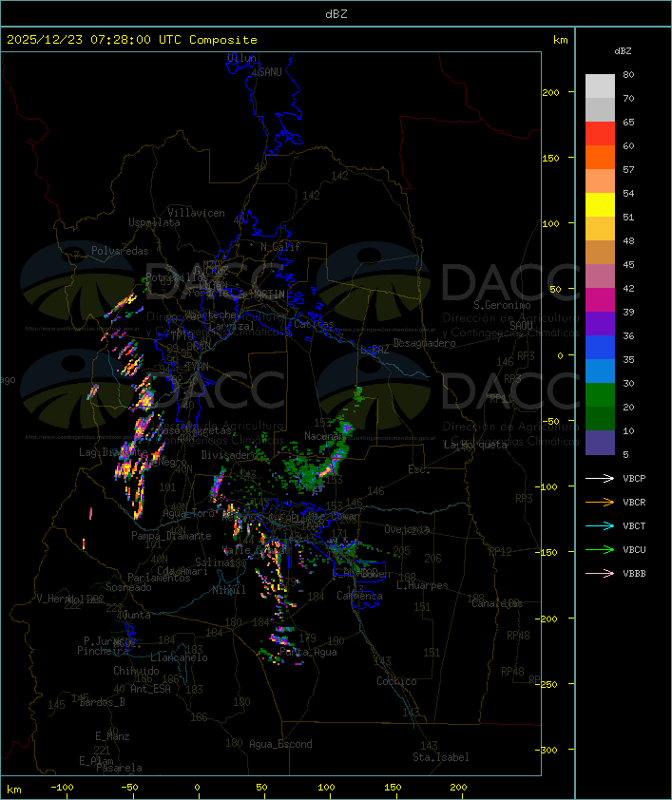Screen dimensions: 672x800
Task: Pick the dark green 10-20 dBZ swatch
Action: click(x=600, y=418)
